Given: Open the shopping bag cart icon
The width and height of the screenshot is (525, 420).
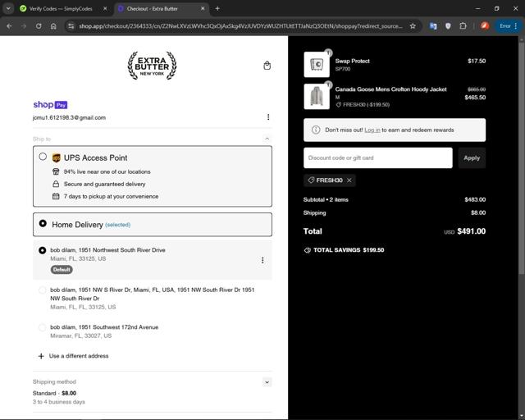Looking at the screenshot, I should [267, 66].
